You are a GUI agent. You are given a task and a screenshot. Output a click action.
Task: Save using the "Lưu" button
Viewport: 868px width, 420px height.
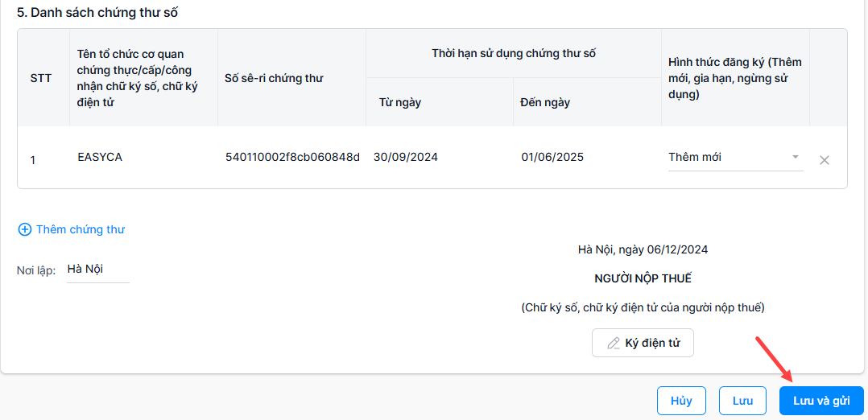click(x=742, y=401)
